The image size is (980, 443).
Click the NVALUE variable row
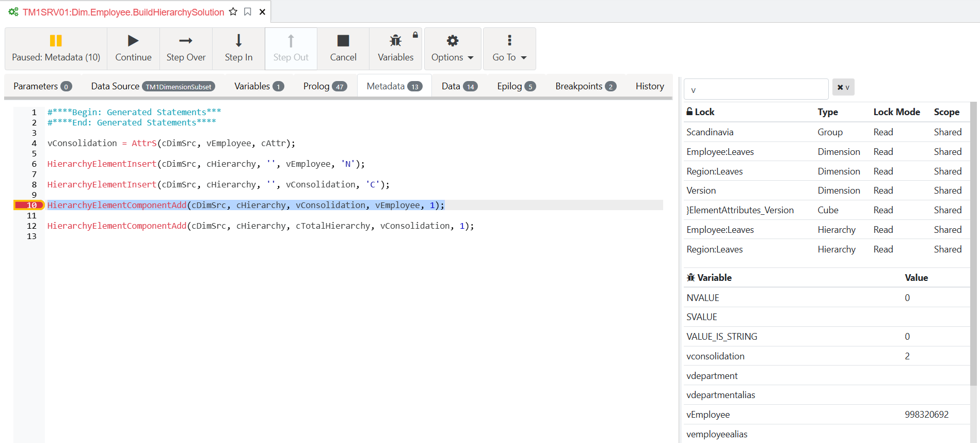click(x=827, y=298)
